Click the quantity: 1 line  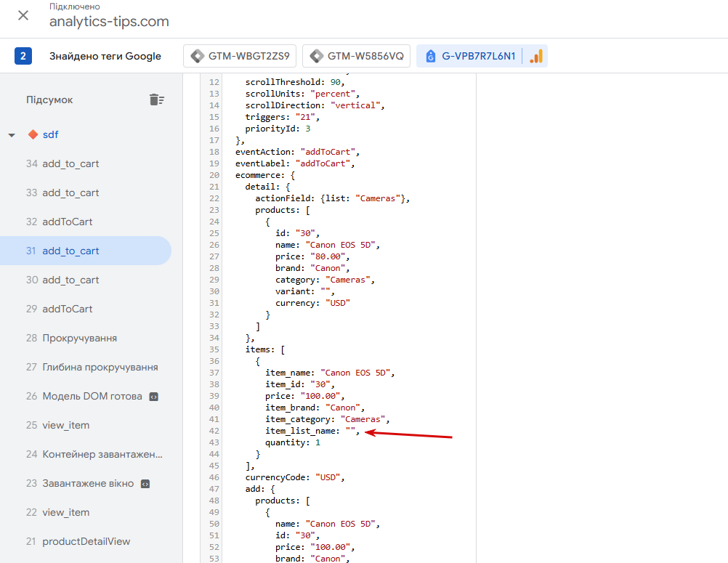293,442
